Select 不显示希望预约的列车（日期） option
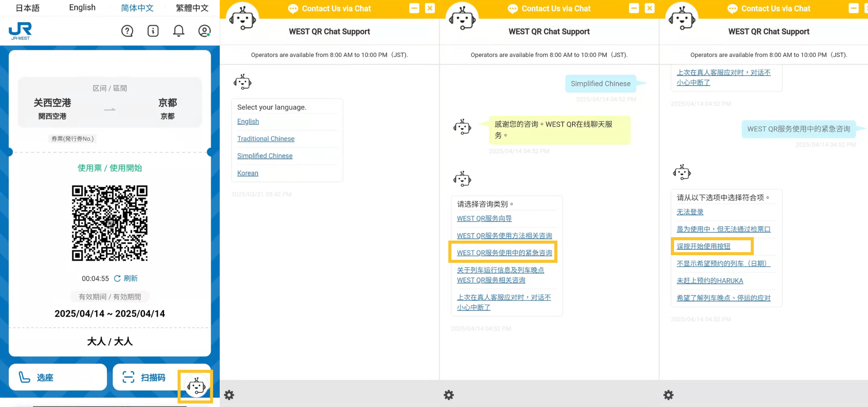This screenshot has width=868, height=407. [x=723, y=264]
